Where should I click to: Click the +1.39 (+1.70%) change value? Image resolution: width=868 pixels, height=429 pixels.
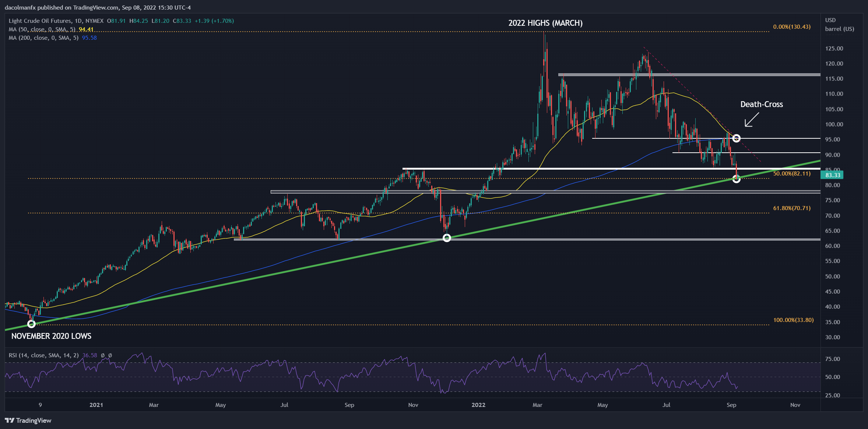tap(214, 21)
